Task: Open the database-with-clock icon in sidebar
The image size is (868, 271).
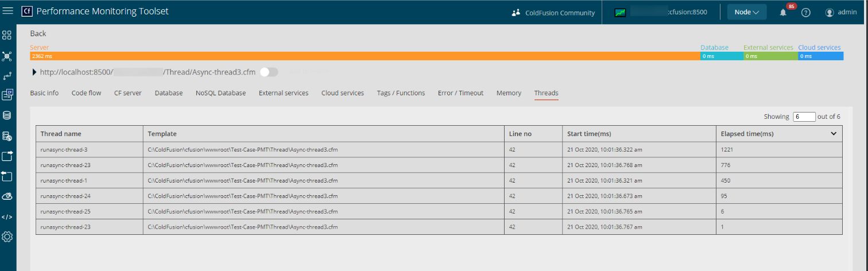Action: [7, 136]
